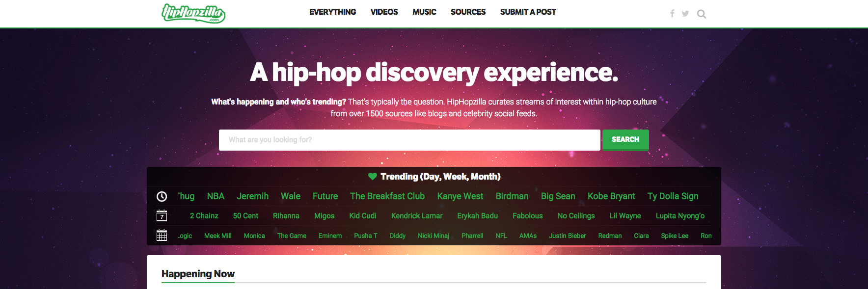Open the Redman monthly link

coord(610,236)
